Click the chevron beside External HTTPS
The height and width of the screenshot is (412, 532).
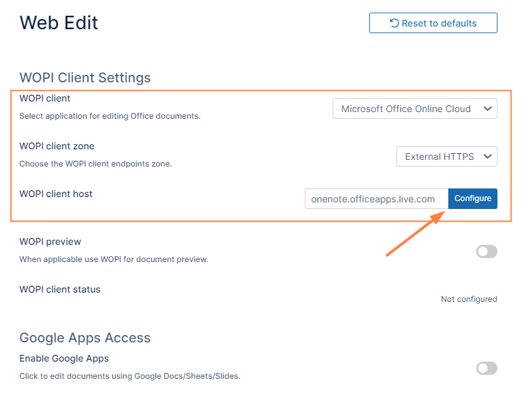(x=488, y=157)
